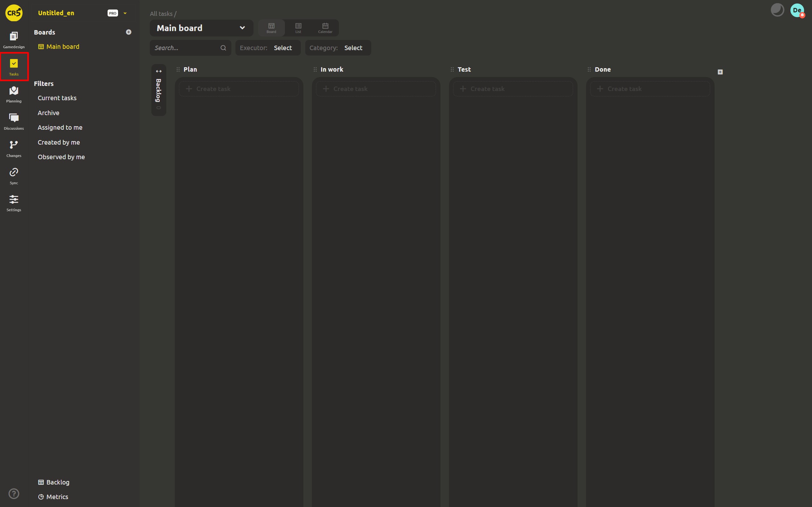Open the Main board selector dropdown

pyautogui.click(x=201, y=28)
